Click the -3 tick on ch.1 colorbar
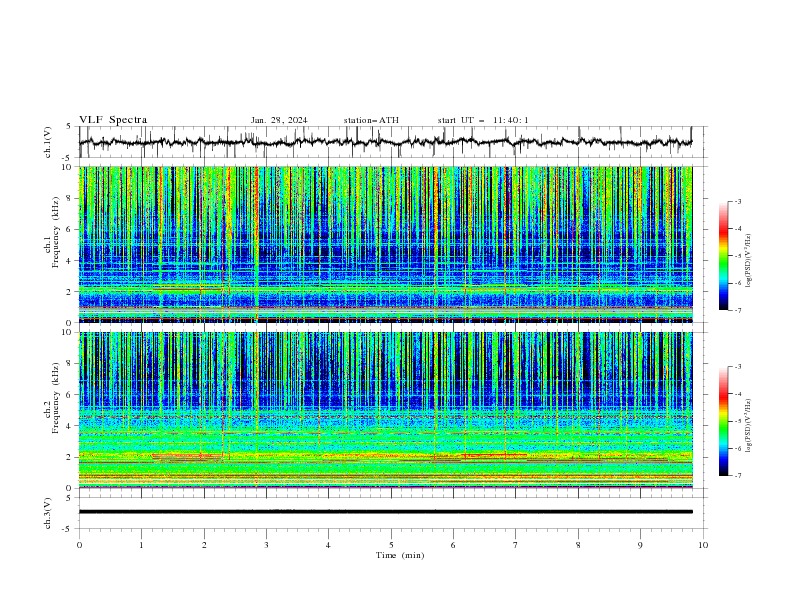This screenshot has width=792, height=612. pos(737,201)
